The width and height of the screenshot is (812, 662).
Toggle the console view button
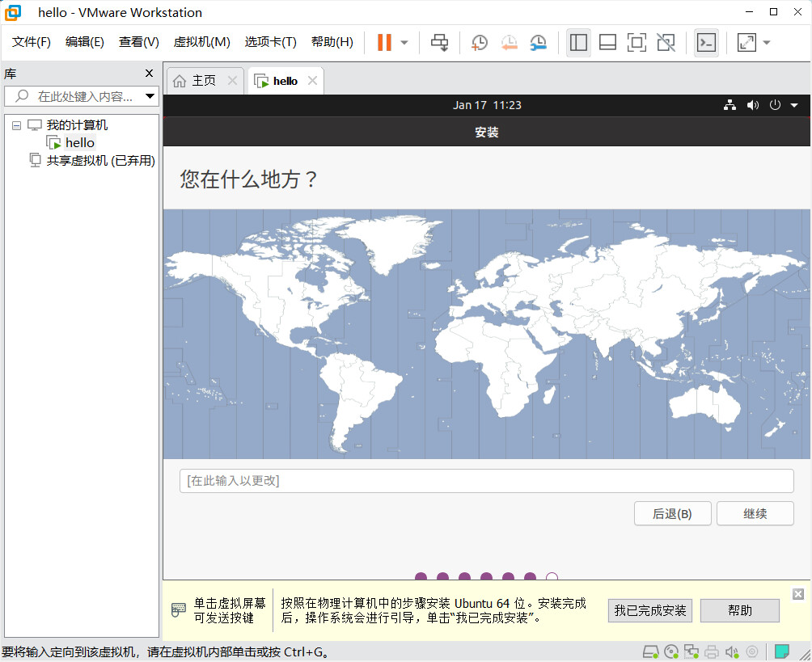706,43
